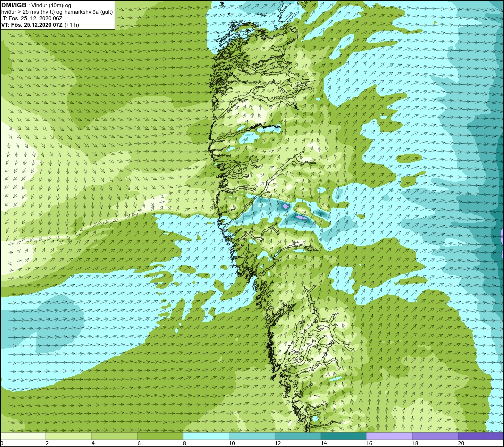Click the 'Vindur (10m) og' label
504x447 pixels.
click(51, 6)
